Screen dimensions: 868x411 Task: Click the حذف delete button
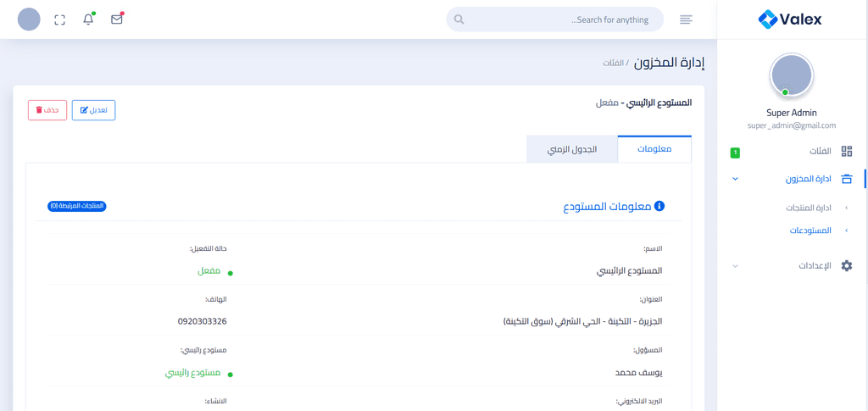(x=47, y=110)
